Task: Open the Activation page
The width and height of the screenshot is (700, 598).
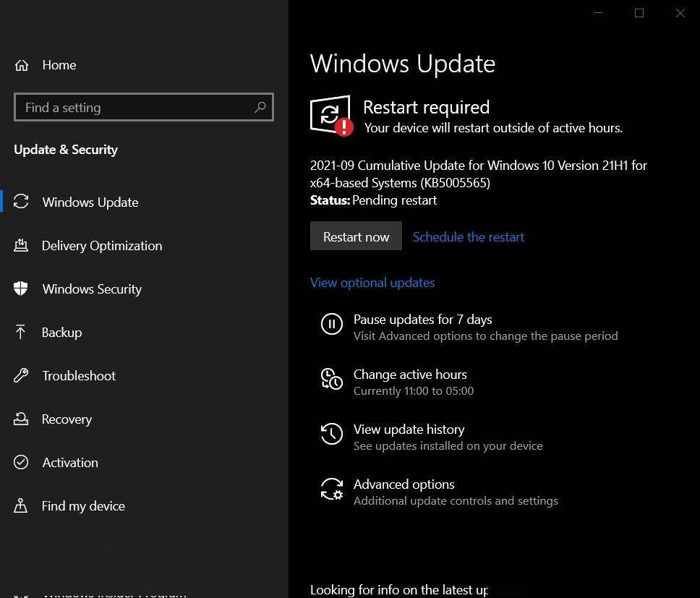Action: (x=70, y=462)
